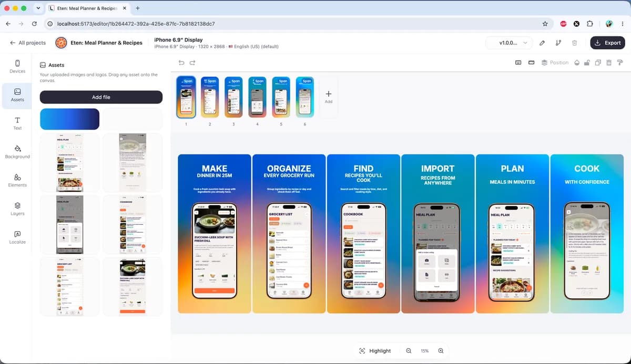Select screenshot thumbnail 5
631x364 pixels.
[281, 97]
